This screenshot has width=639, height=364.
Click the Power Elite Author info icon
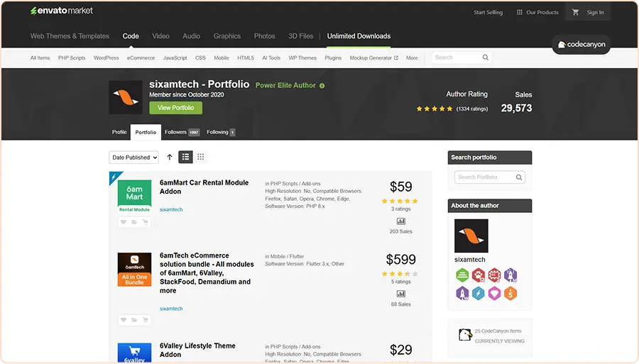click(322, 86)
